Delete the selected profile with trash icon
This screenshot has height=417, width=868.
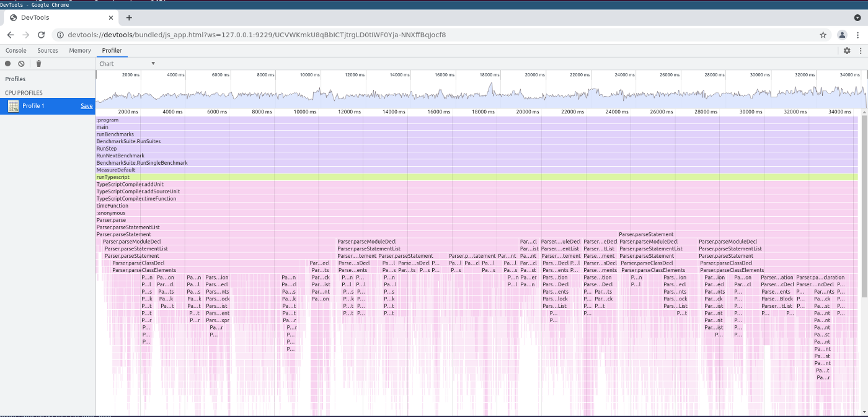38,63
